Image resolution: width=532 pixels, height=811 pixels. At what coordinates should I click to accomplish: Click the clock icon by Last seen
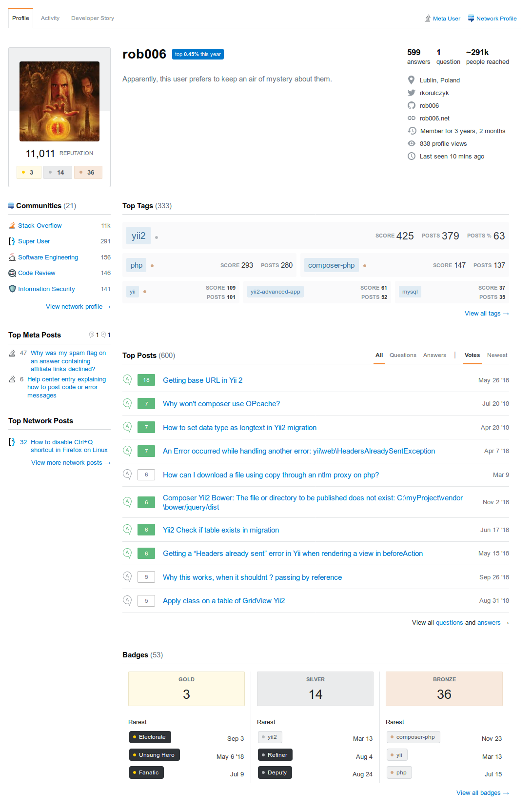(412, 156)
